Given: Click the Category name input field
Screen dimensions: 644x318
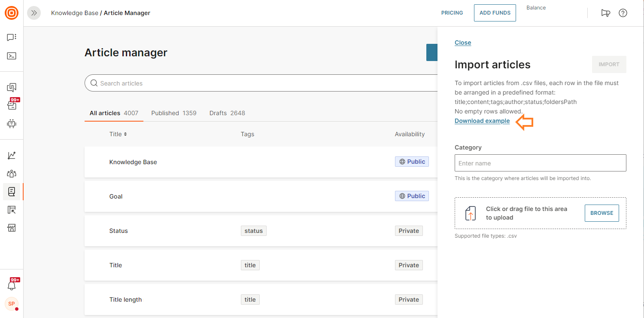Looking at the screenshot, I should coord(540,163).
